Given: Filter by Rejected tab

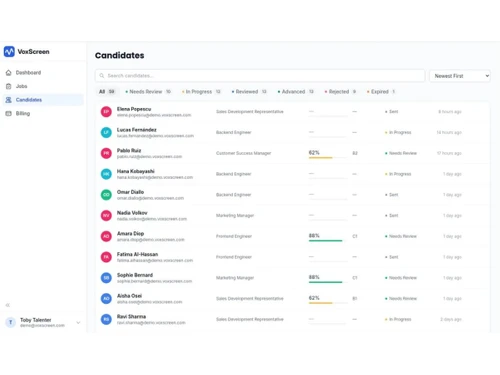Looking at the screenshot, I should click(340, 92).
